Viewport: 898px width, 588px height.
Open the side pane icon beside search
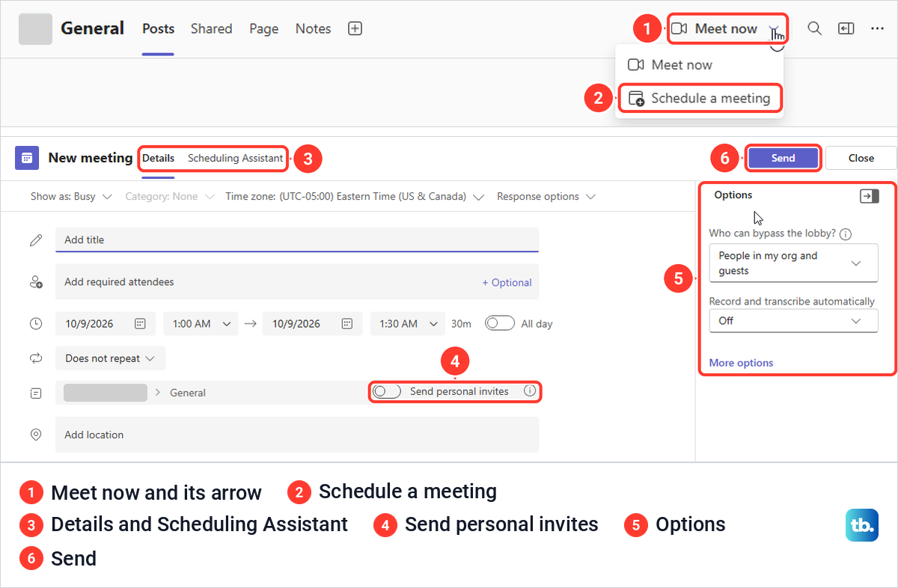point(846,28)
